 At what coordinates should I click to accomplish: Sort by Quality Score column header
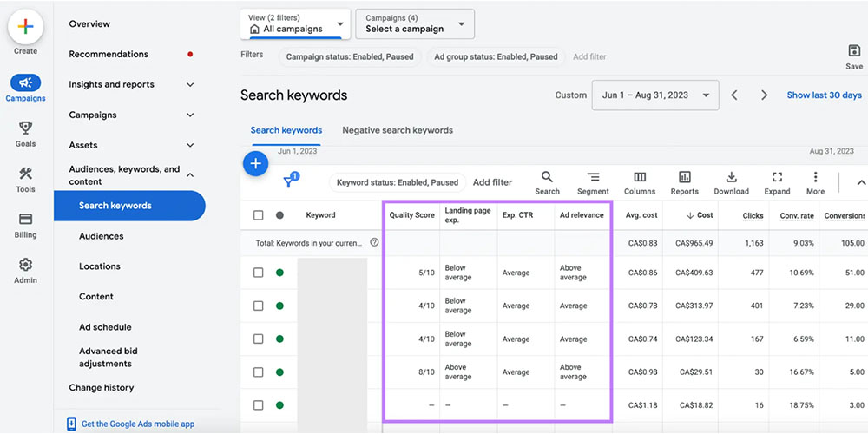[x=411, y=215]
